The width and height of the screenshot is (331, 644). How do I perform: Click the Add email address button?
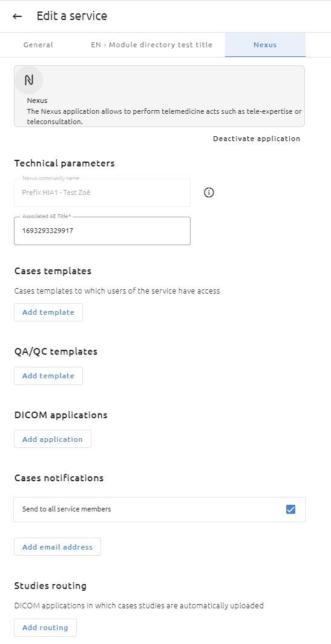57,547
